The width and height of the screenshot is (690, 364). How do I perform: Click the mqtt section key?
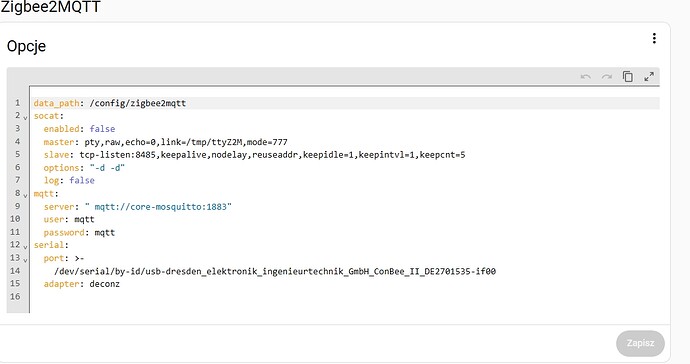(44, 194)
